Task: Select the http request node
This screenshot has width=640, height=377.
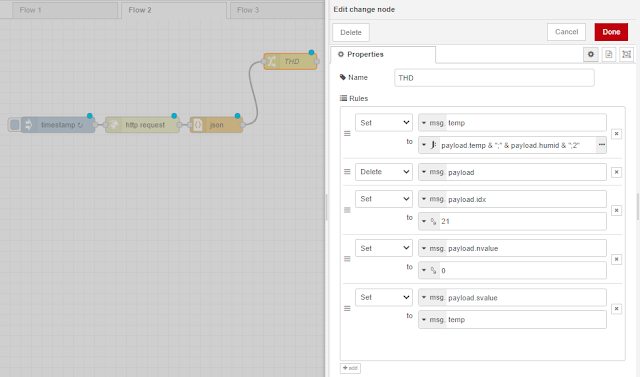Action: click(x=142, y=125)
